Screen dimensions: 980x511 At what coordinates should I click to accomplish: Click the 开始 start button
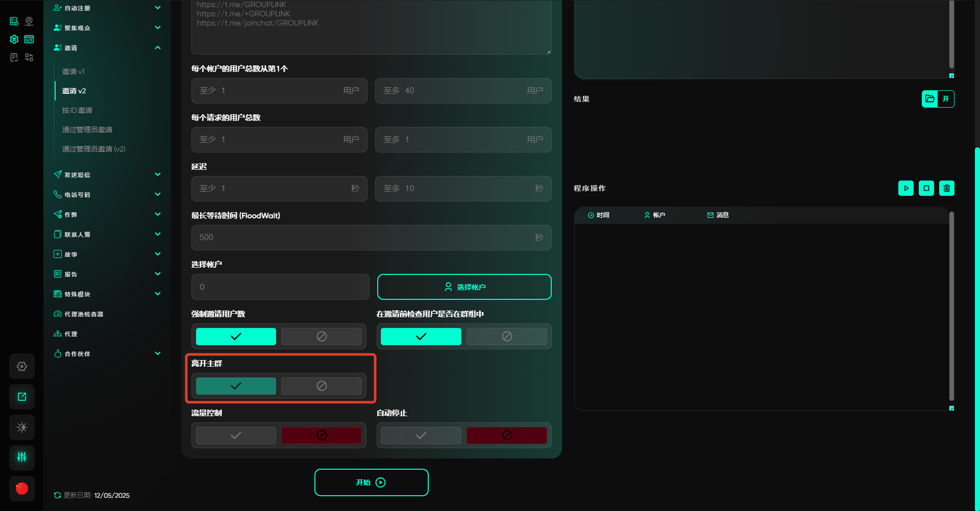coord(371,482)
